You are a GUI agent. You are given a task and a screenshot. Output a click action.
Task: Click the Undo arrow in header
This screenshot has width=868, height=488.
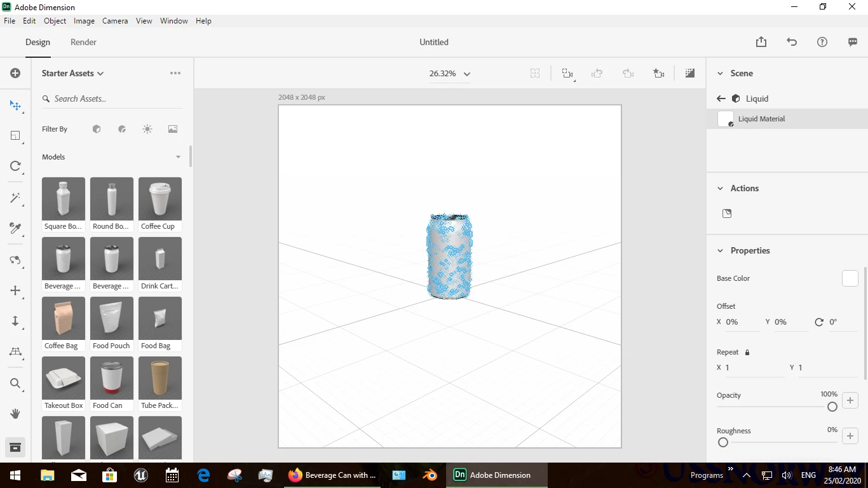792,42
